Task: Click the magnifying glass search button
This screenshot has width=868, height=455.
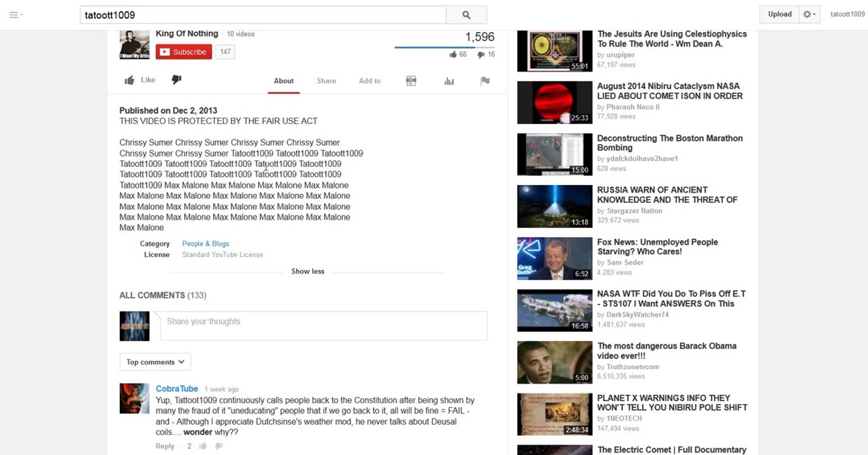Action: tap(466, 15)
